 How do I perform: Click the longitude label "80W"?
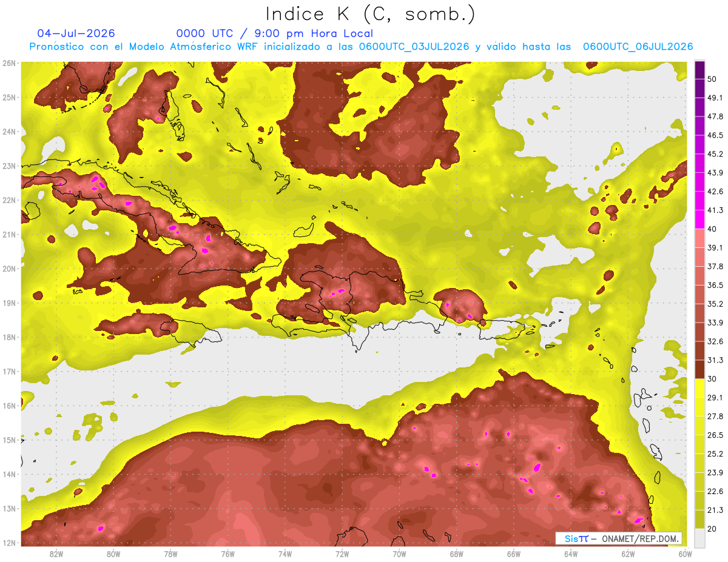[x=113, y=554]
